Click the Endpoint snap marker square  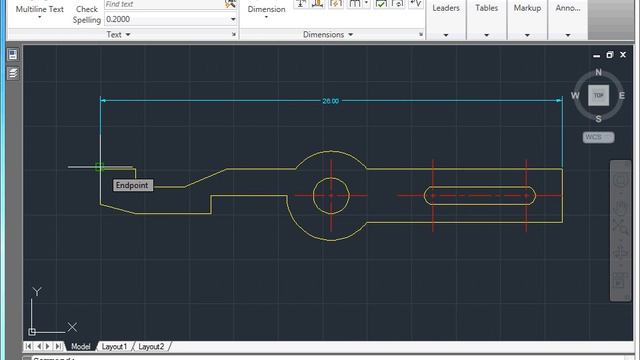[x=100, y=167]
